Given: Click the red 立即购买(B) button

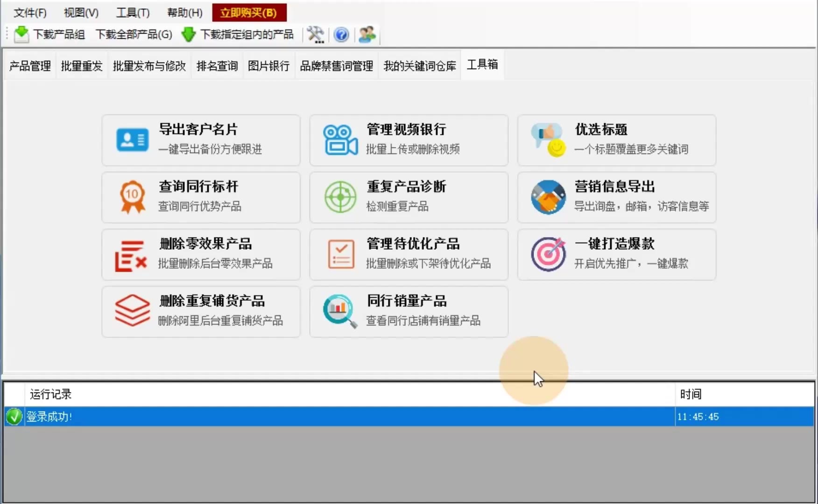Looking at the screenshot, I should [249, 13].
